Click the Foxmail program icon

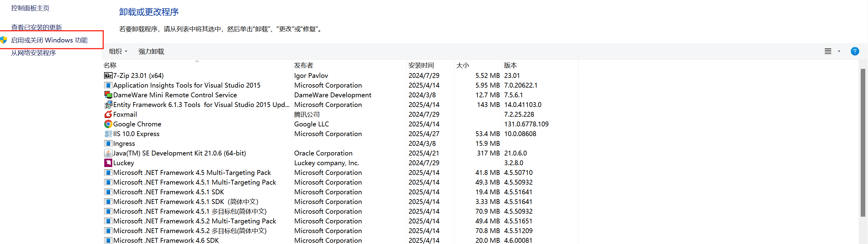(x=108, y=114)
